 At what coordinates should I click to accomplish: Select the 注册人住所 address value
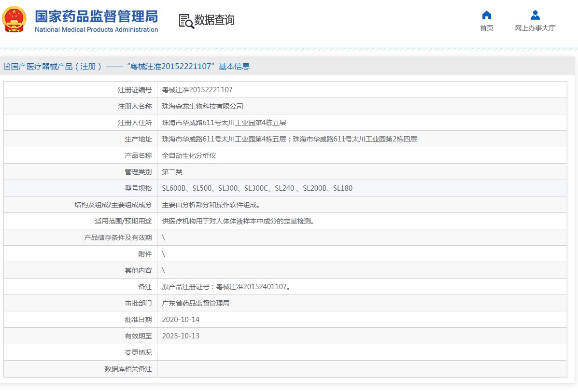(x=224, y=123)
